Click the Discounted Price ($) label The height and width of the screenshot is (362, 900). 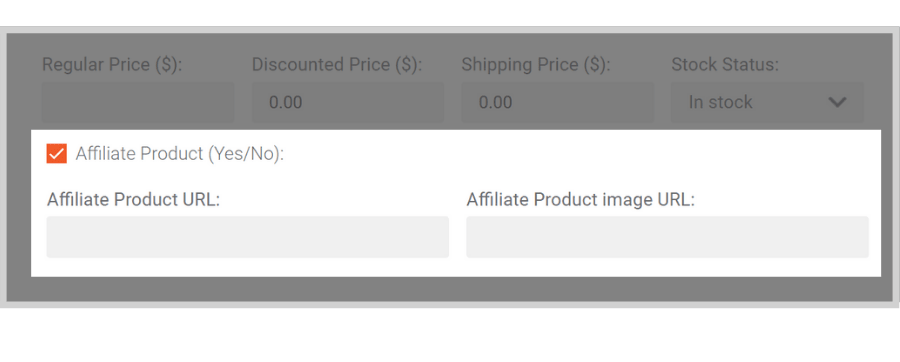[337, 65]
